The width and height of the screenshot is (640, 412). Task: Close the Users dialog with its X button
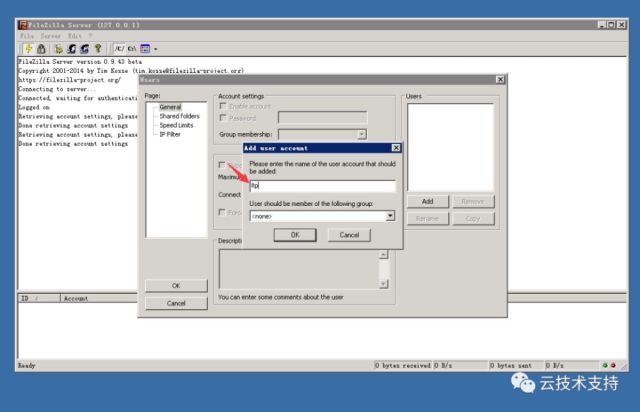(x=500, y=79)
